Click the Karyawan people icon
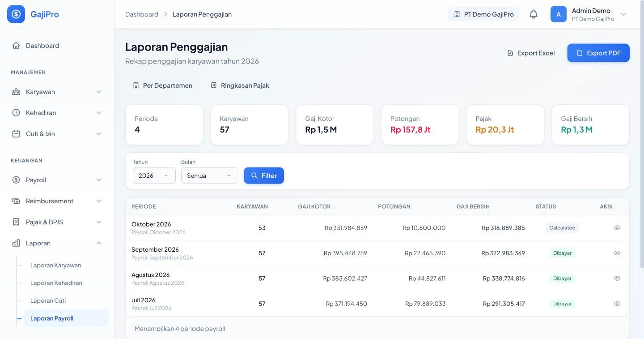The width and height of the screenshot is (644, 339). pyautogui.click(x=16, y=92)
